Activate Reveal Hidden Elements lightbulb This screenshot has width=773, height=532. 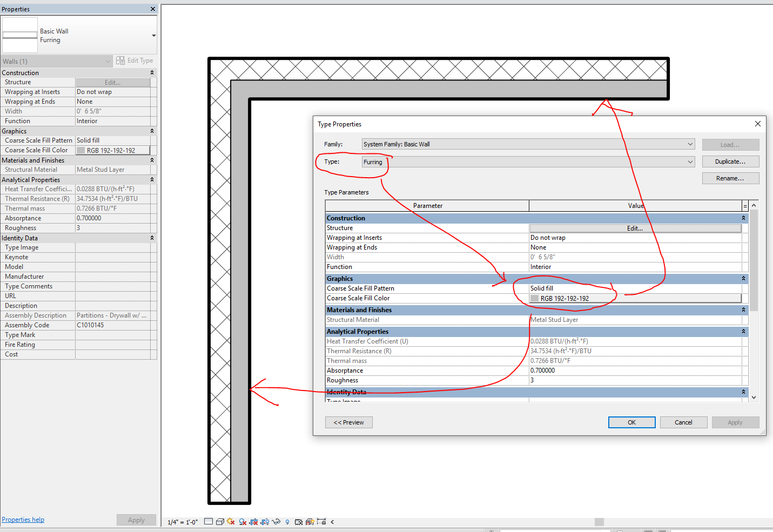pyautogui.click(x=287, y=522)
